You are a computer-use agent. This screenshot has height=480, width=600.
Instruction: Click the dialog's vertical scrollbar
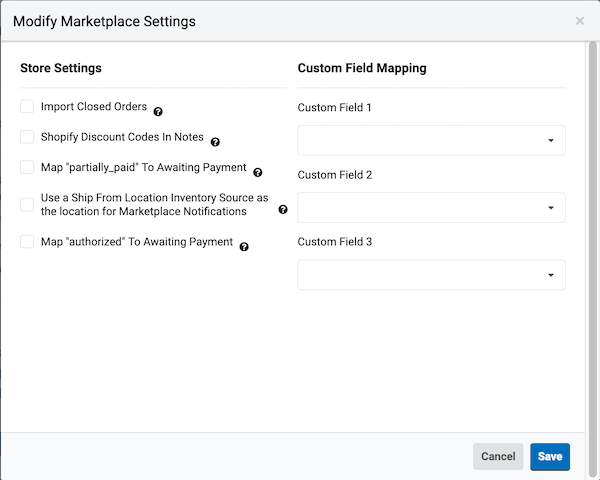[x=592, y=260]
